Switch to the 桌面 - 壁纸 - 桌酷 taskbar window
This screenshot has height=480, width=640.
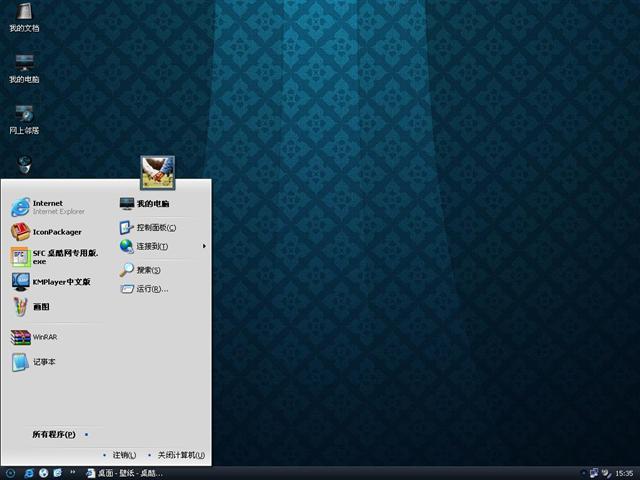[x=124, y=473]
